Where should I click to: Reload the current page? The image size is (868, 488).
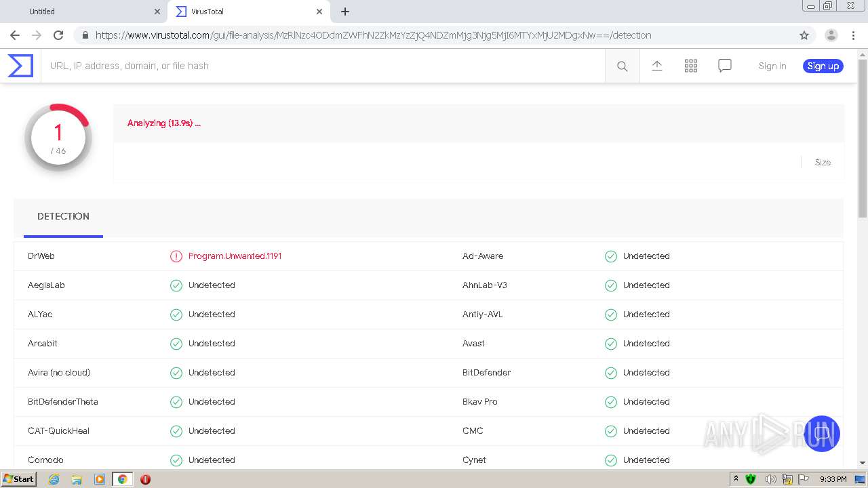(58, 35)
